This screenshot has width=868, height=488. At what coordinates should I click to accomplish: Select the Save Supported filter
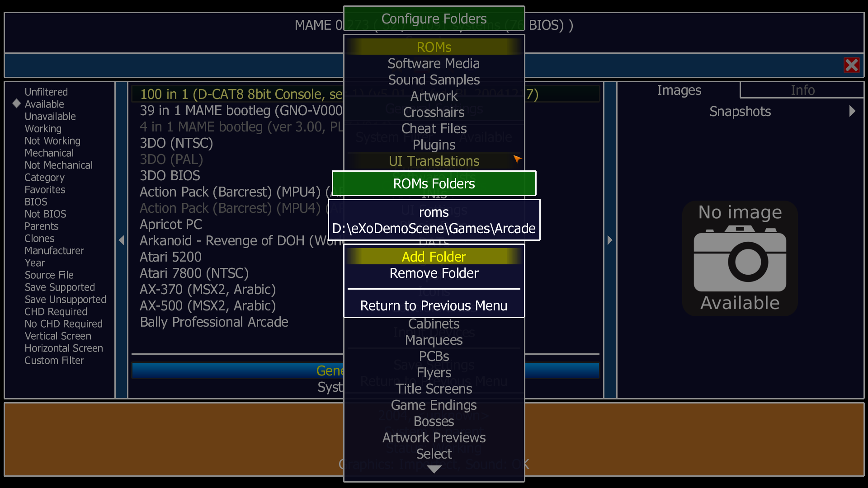pyautogui.click(x=60, y=287)
